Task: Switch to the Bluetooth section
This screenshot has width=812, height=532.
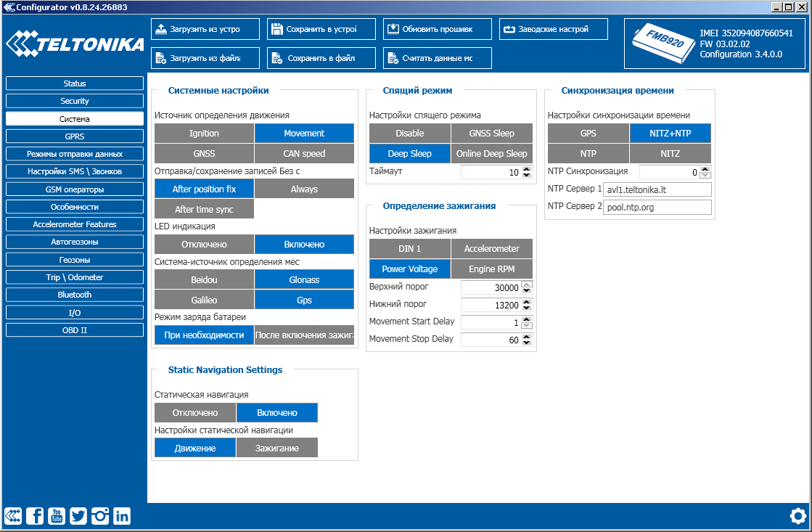Action: pyautogui.click(x=75, y=295)
